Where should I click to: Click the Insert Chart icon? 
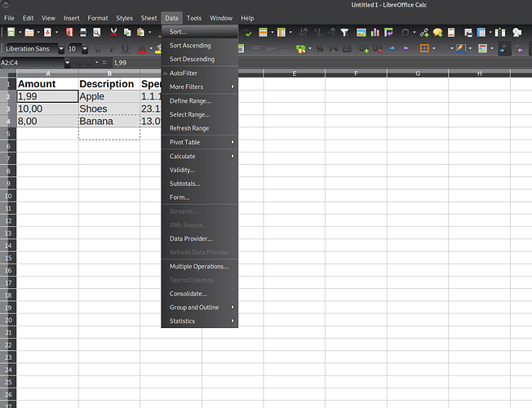coord(375,33)
